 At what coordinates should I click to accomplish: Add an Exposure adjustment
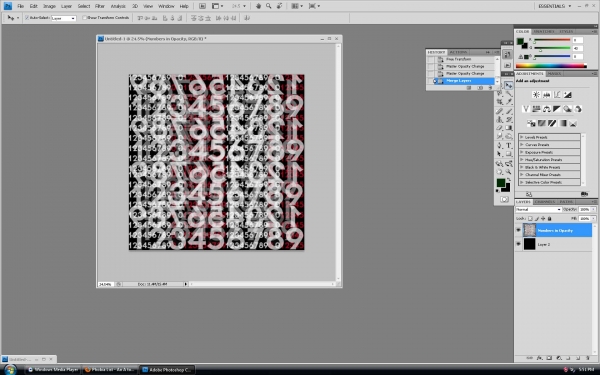pos(567,95)
